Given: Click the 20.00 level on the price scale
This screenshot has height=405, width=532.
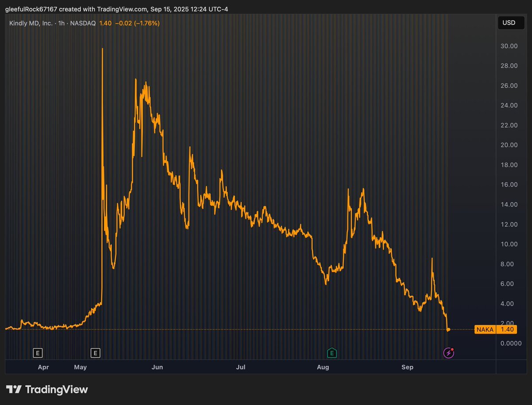Looking at the screenshot, I should point(510,145).
